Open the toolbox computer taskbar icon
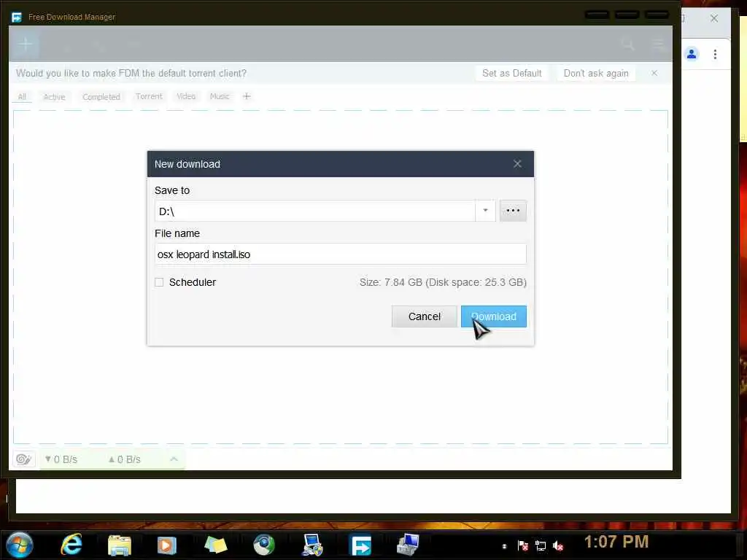747x560 pixels. pos(408,545)
